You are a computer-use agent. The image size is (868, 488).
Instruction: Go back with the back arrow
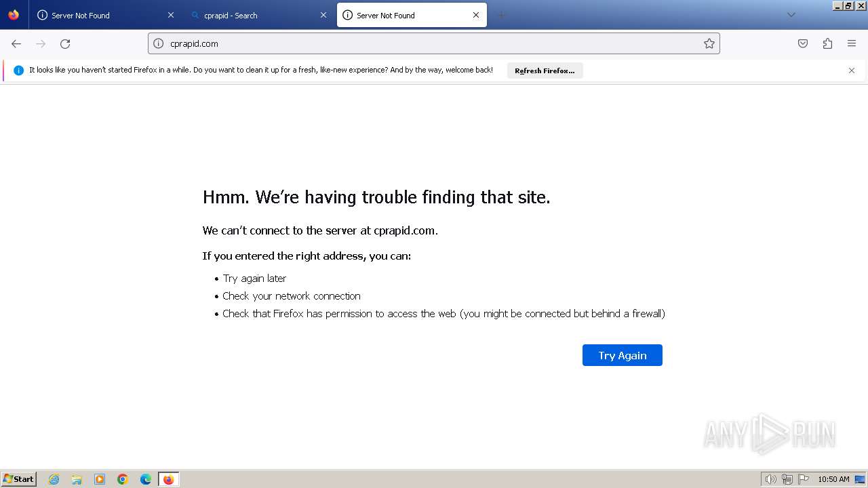click(16, 43)
